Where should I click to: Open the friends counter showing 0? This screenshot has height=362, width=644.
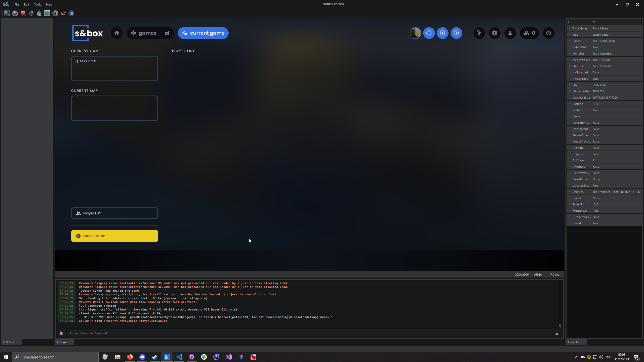pyautogui.click(x=529, y=33)
